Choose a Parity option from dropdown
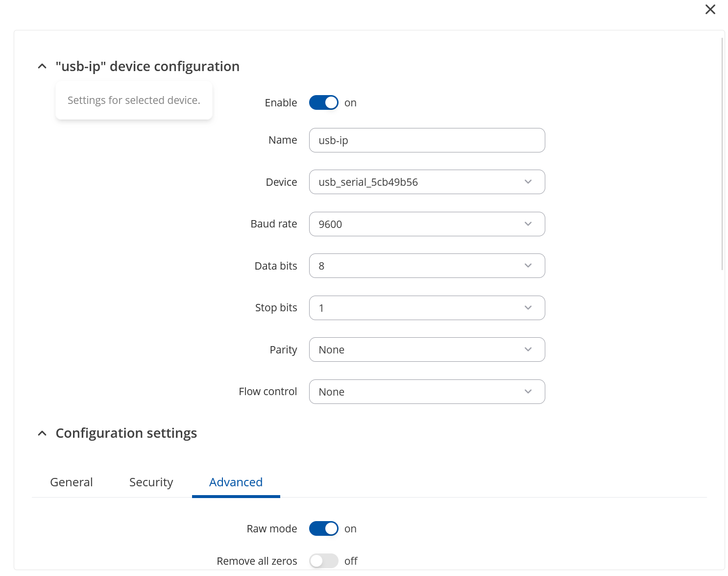The height and width of the screenshot is (576, 728). pos(427,350)
